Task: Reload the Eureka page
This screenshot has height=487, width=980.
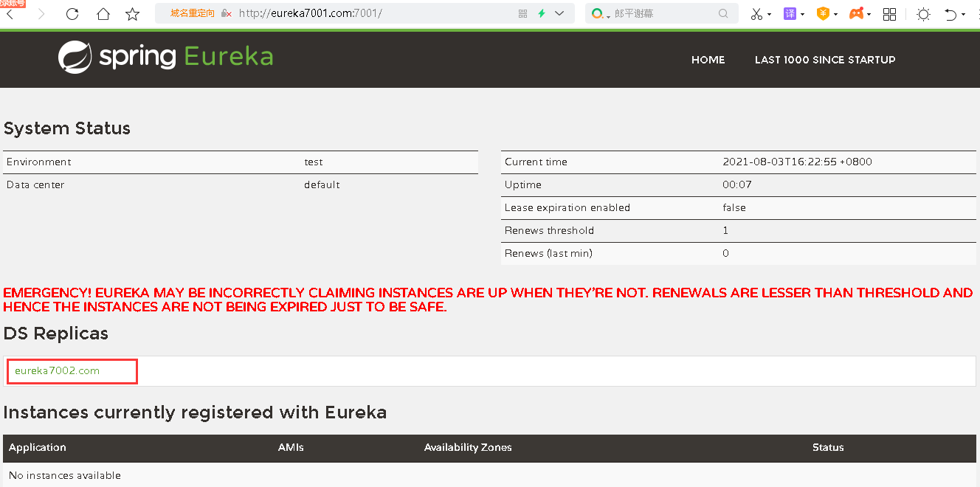Action: click(72, 14)
